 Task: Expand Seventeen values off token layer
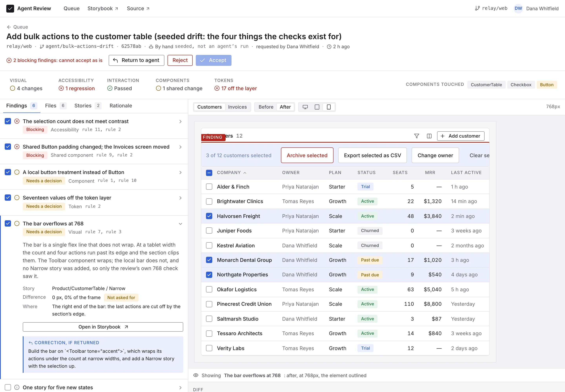(x=180, y=198)
